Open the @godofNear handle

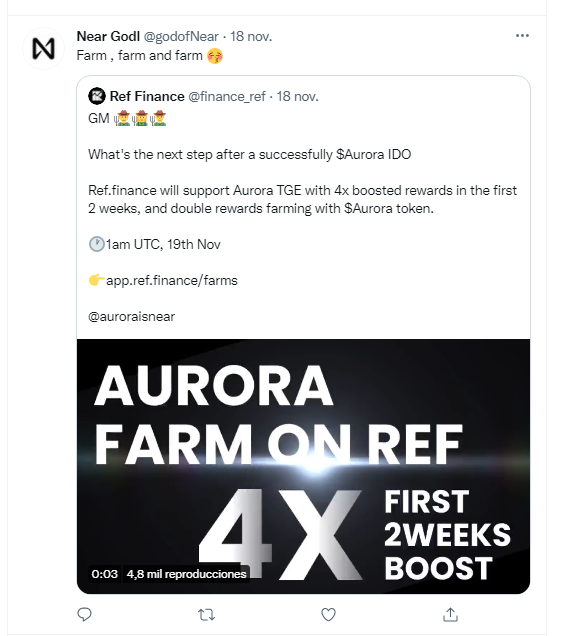181,37
